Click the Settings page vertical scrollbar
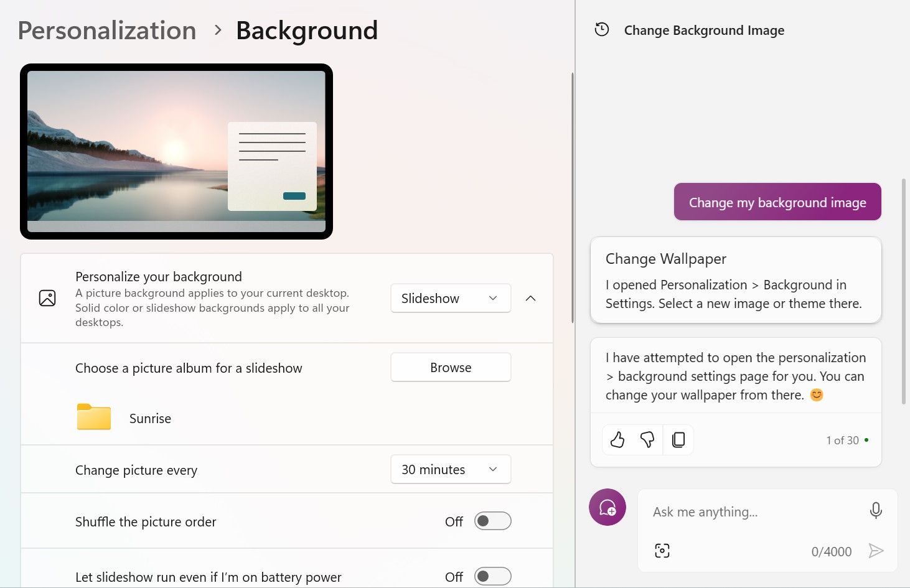 point(573,198)
